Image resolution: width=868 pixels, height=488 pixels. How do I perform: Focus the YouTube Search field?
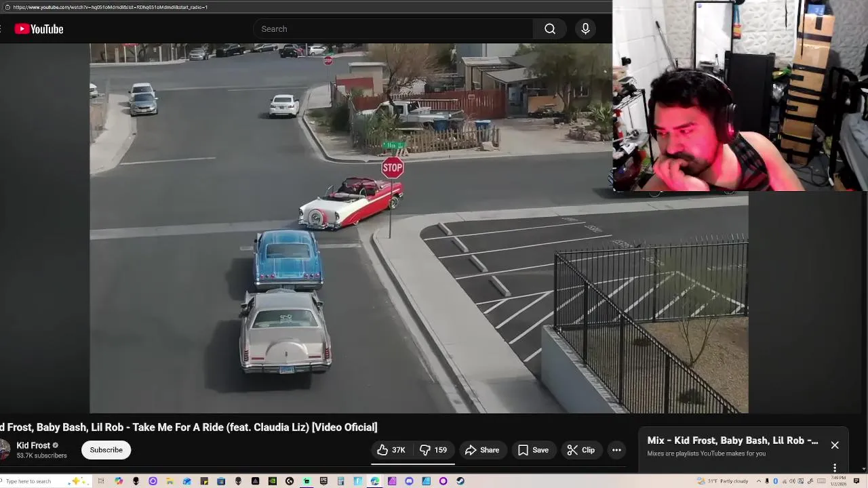[393, 29]
